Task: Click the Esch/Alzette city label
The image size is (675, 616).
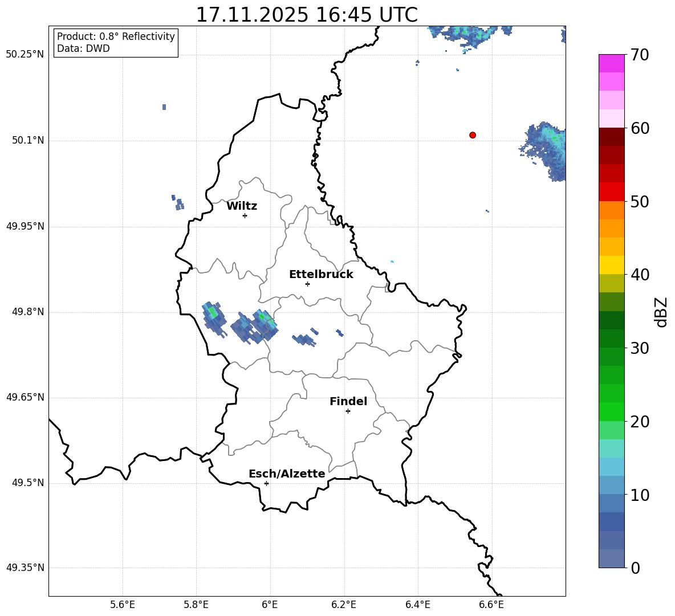Action: (287, 474)
